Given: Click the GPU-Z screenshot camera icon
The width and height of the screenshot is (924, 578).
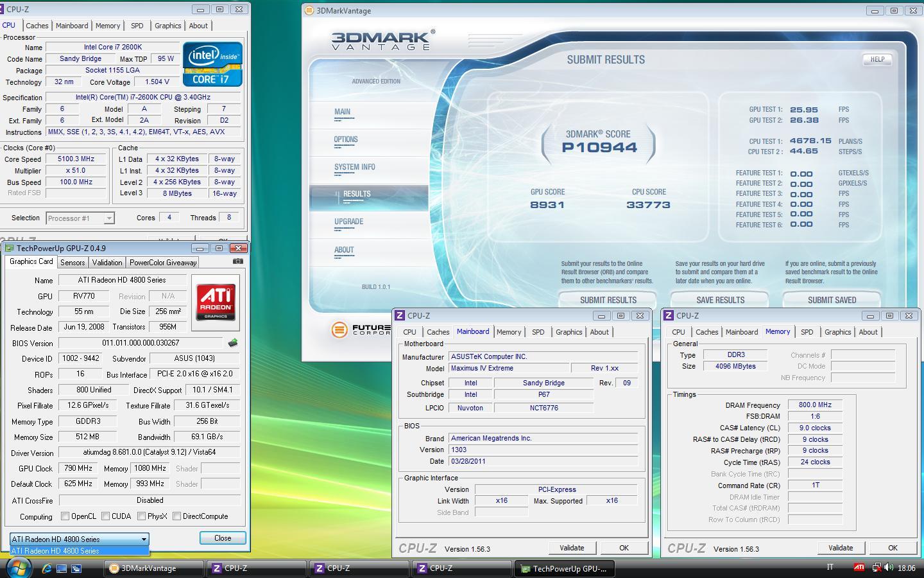Looking at the screenshot, I should [x=237, y=261].
